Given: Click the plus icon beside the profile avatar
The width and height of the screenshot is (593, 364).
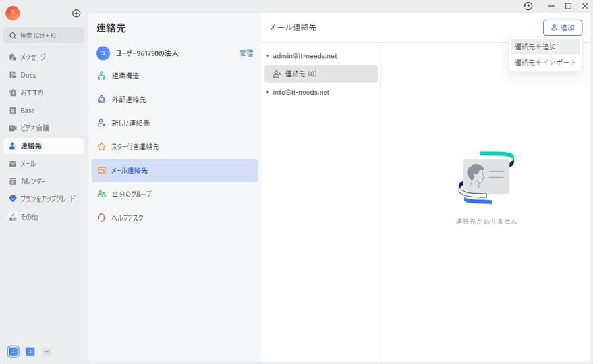Looking at the screenshot, I should 76,13.
